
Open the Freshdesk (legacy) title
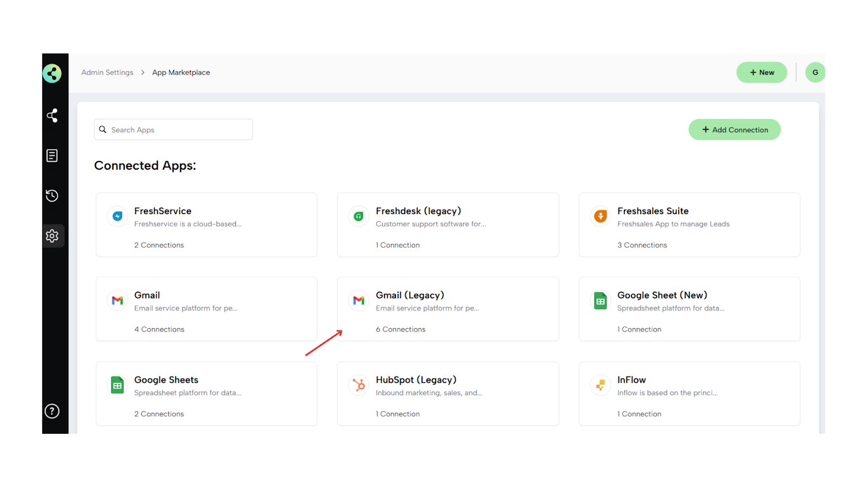[418, 211]
